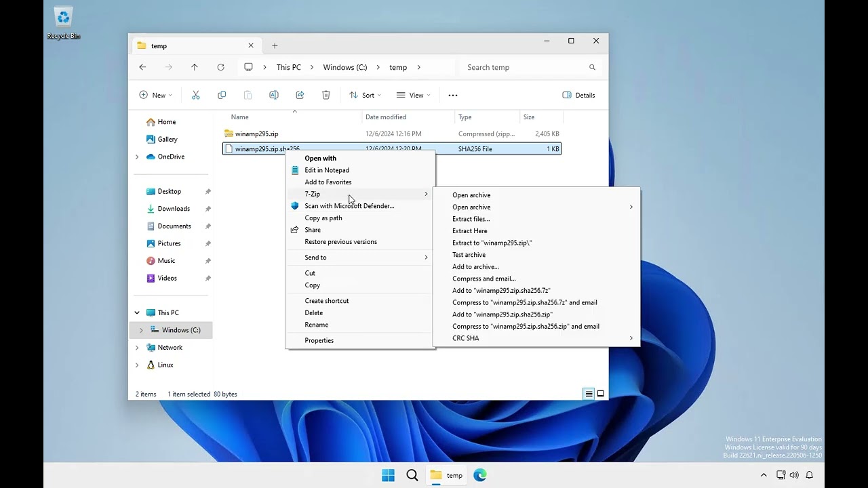The width and height of the screenshot is (868, 488).
Task: Sort by the Size column header
Action: (540, 117)
